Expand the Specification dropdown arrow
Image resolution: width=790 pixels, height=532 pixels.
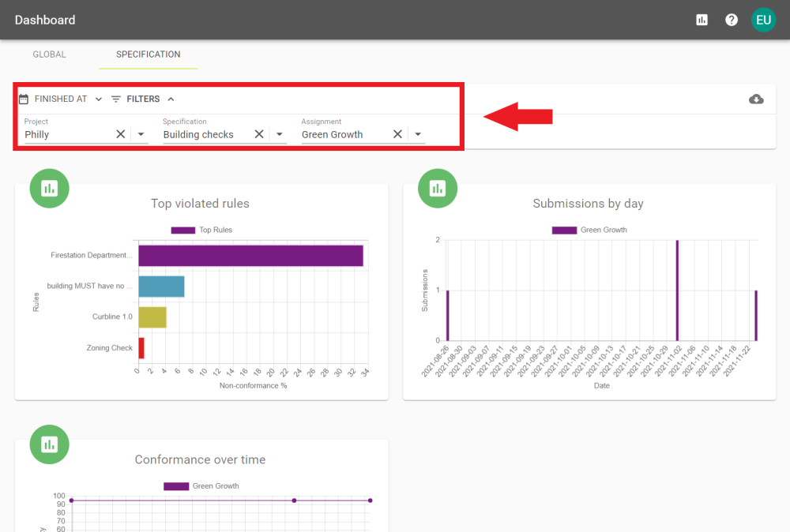coord(279,134)
